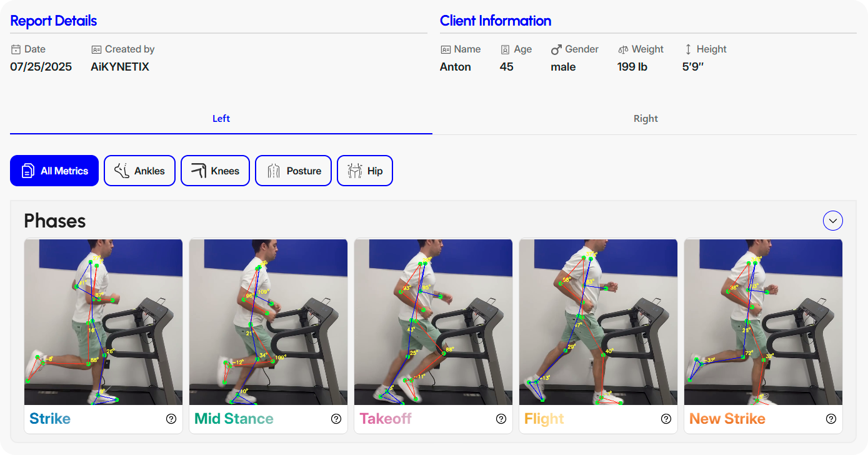Filter metrics by Ankles
Screen dimensions: 868x455
coord(139,171)
